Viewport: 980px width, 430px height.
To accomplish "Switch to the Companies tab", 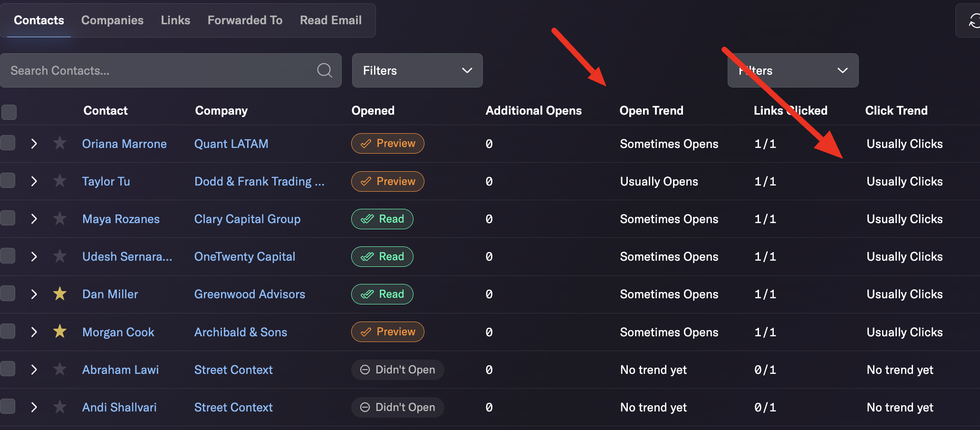I will pos(112,20).
